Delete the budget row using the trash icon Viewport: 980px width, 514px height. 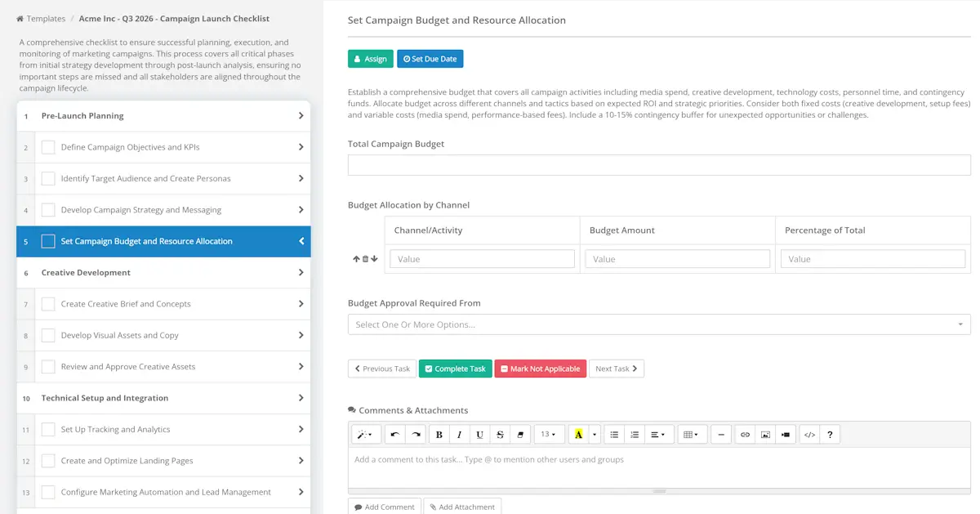click(x=364, y=258)
